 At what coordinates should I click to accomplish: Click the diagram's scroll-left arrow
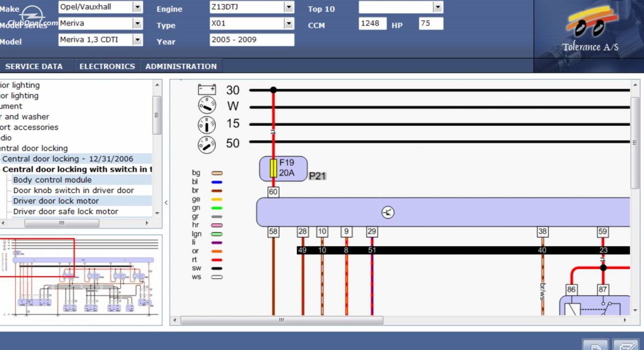pos(175,320)
